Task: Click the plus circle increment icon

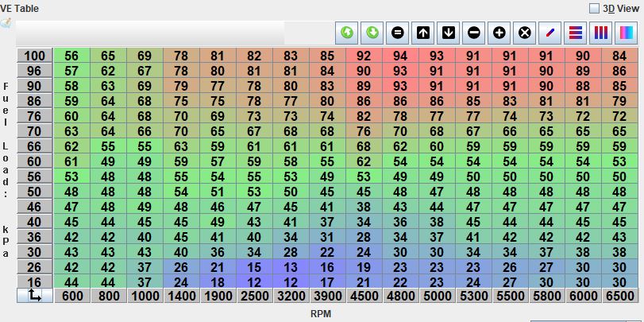Action: (499, 33)
